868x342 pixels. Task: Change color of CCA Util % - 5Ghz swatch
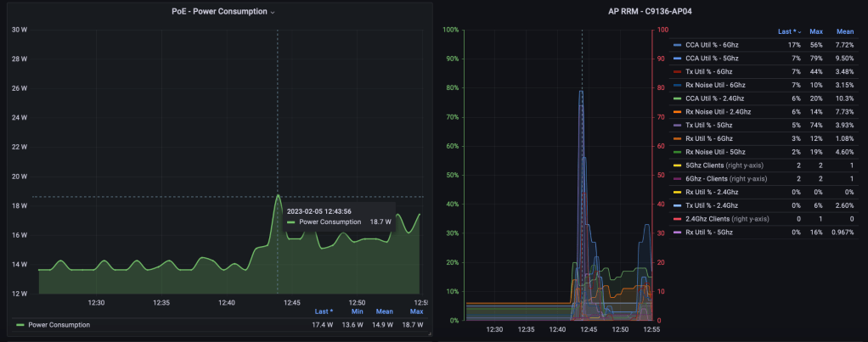677,59
